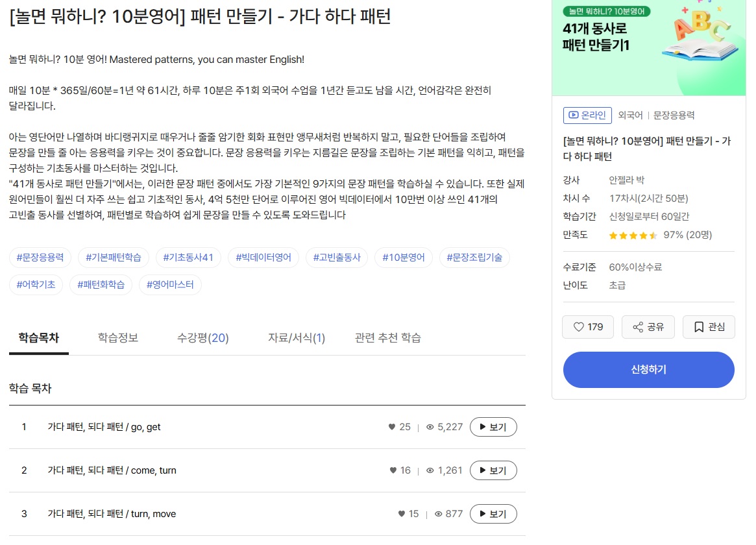Click heart icon on lesson 2 row
This screenshot has width=756, height=545.
[393, 470]
